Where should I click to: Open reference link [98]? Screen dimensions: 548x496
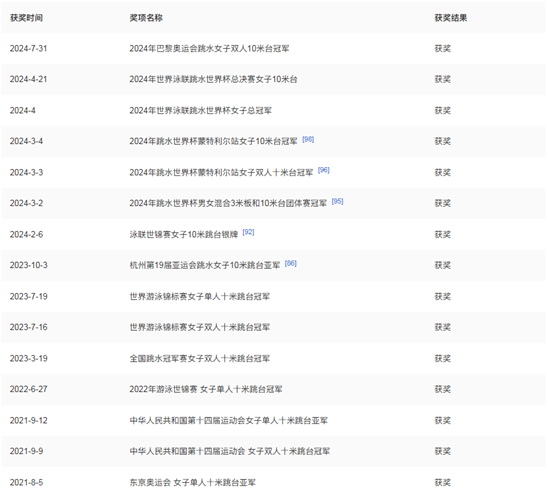(308, 139)
